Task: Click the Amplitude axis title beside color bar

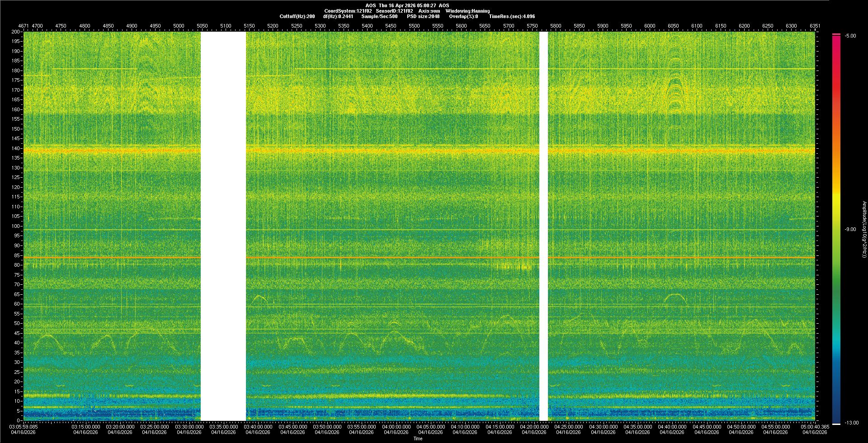Action: [x=864, y=230]
